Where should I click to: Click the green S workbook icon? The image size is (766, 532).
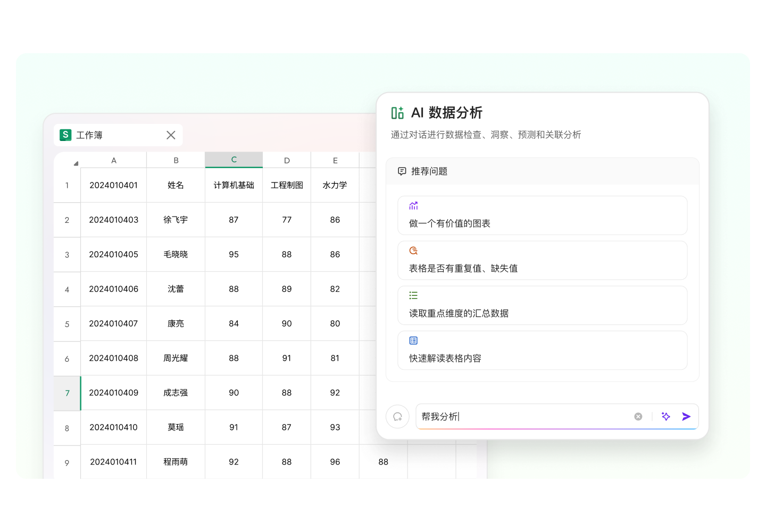click(65, 135)
